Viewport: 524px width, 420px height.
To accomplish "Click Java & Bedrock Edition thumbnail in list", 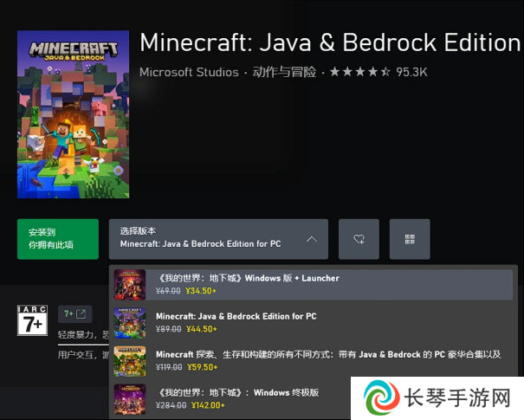I will click(x=130, y=323).
